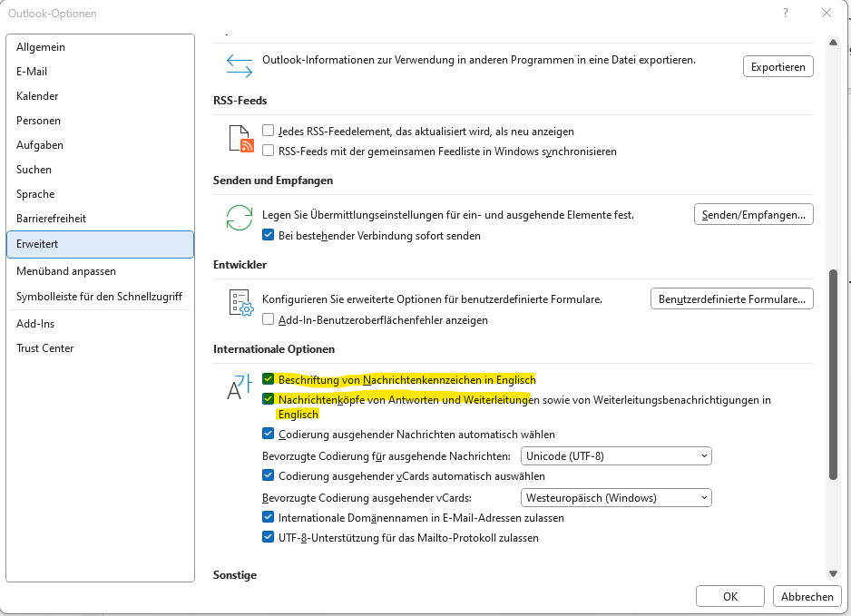The width and height of the screenshot is (851, 616).
Task: Click the vertical scrollbar thumb
Action: (833, 375)
